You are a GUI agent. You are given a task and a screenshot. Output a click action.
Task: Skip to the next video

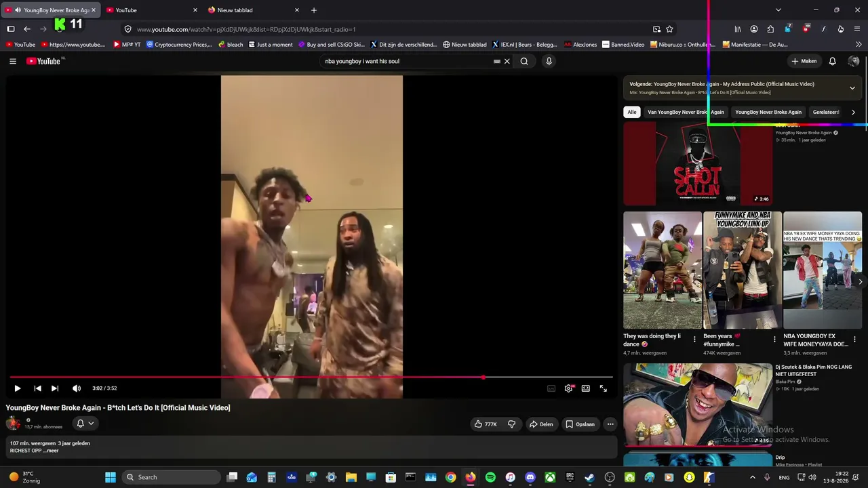55,388
